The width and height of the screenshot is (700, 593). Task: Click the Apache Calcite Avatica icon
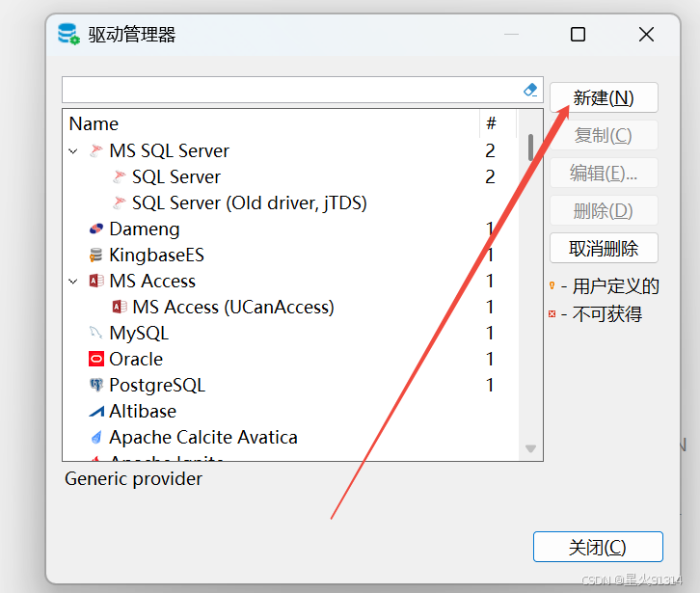[96, 437]
